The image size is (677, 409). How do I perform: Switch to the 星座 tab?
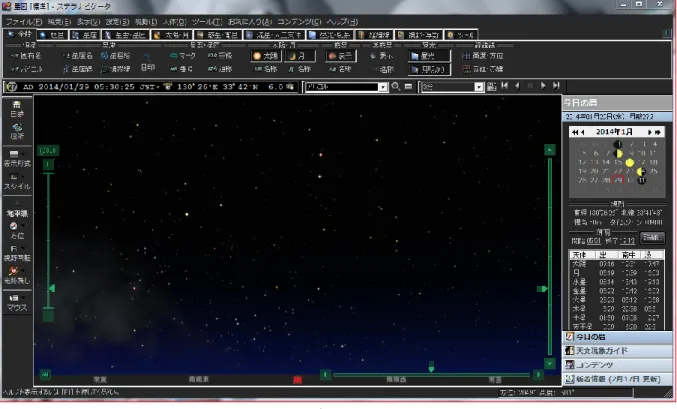pyautogui.click(x=85, y=35)
